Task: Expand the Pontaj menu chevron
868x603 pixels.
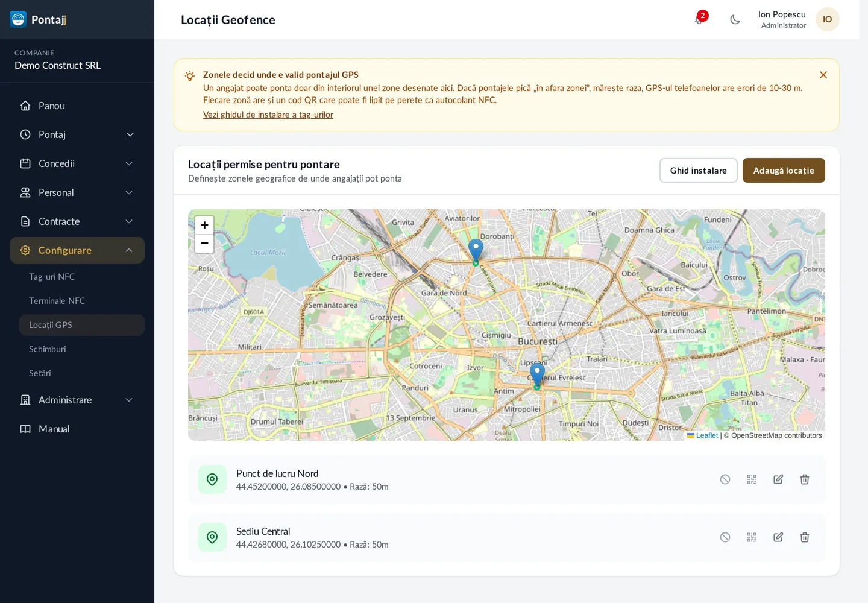Action: pos(130,134)
